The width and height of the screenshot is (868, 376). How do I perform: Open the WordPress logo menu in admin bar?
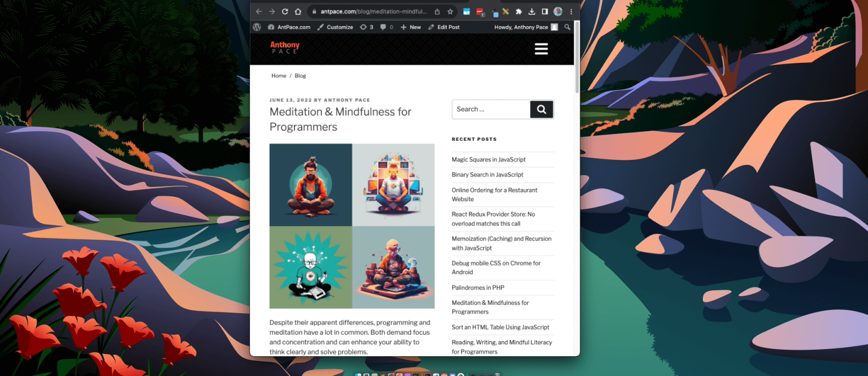257,27
